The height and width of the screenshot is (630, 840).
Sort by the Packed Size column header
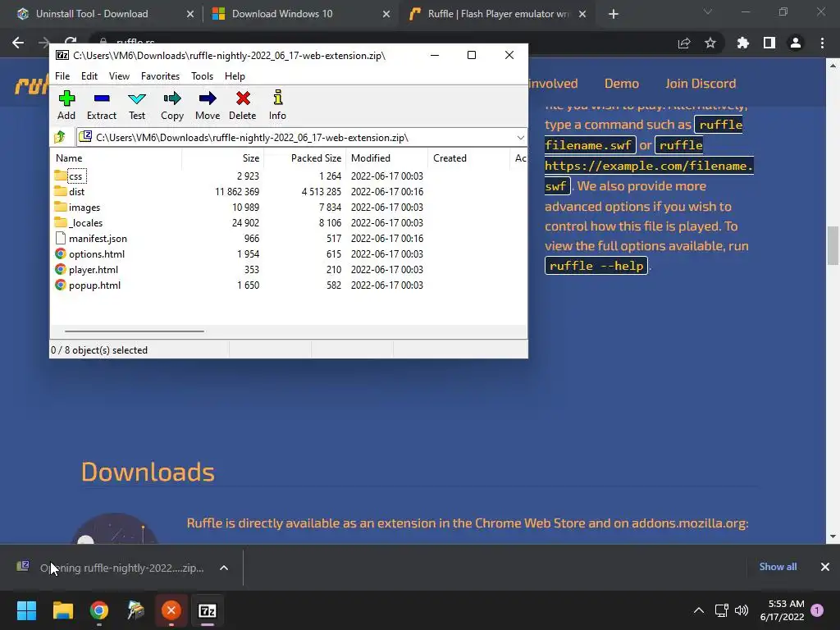pos(305,158)
